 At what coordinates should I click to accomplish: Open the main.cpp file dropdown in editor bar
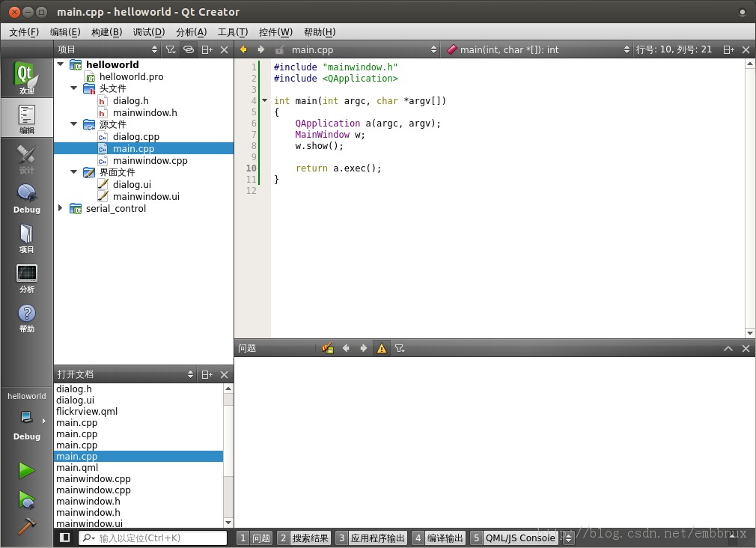[x=359, y=49]
